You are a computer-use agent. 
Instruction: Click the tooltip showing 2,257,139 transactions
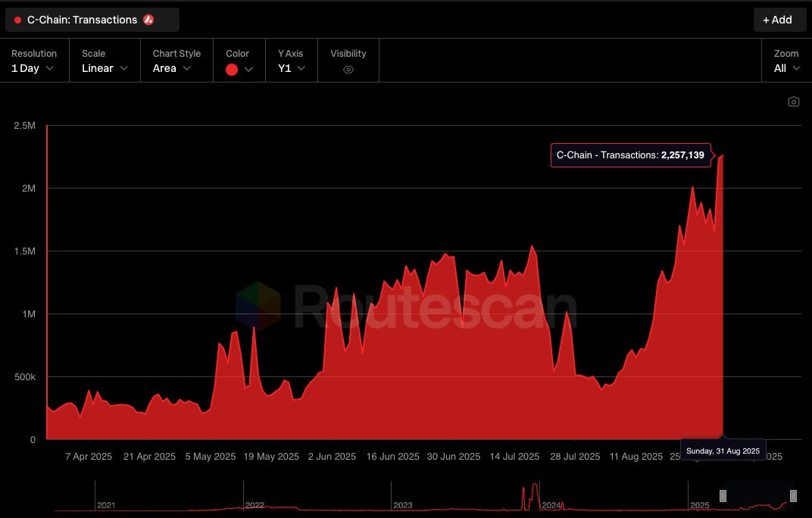pyautogui.click(x=630, y=155)
